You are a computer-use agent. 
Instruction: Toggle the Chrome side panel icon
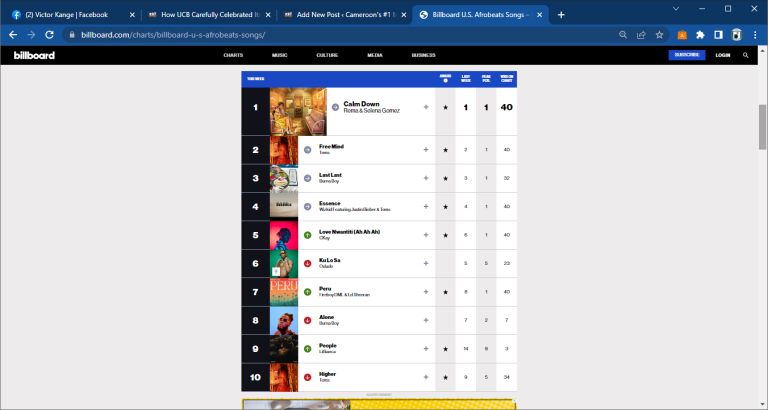(718, 34)
